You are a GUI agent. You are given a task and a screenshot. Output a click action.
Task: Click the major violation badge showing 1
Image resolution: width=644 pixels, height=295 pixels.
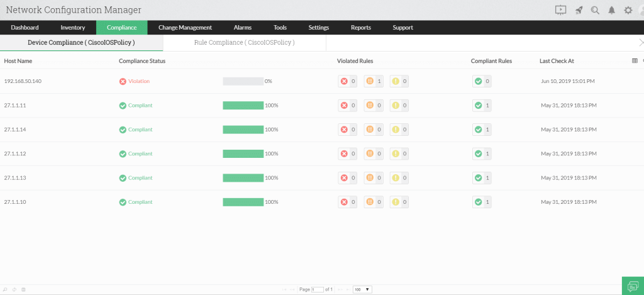click(374, 81)
